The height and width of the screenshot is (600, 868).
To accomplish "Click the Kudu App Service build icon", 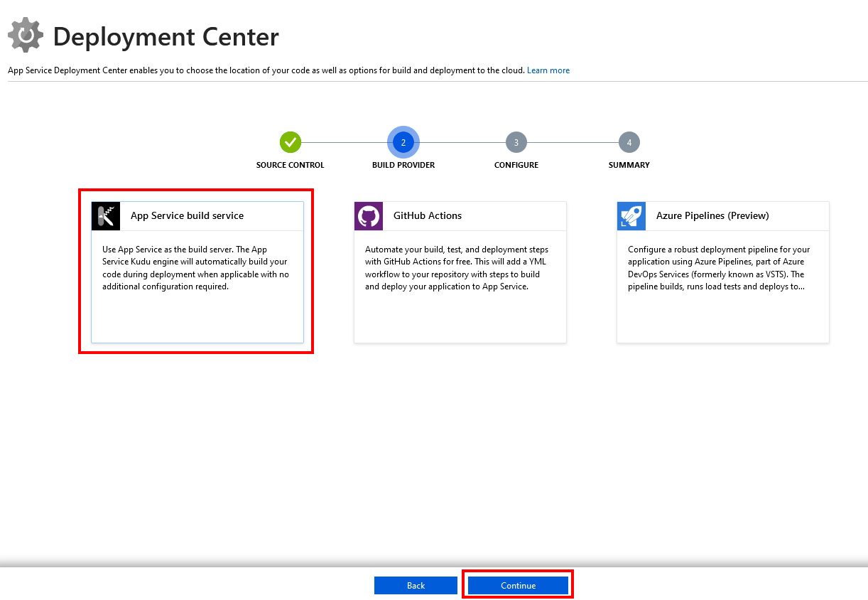I will click(106, 216).
